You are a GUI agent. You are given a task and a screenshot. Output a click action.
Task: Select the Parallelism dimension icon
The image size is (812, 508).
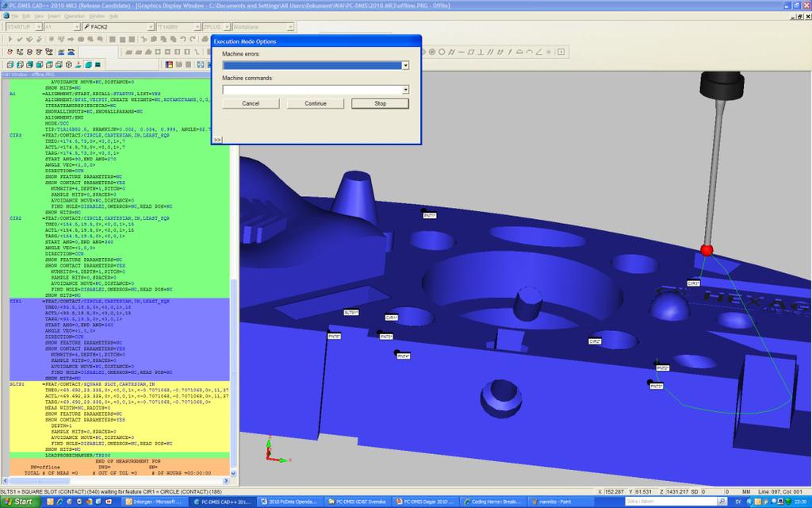click(x=490, y=52)
